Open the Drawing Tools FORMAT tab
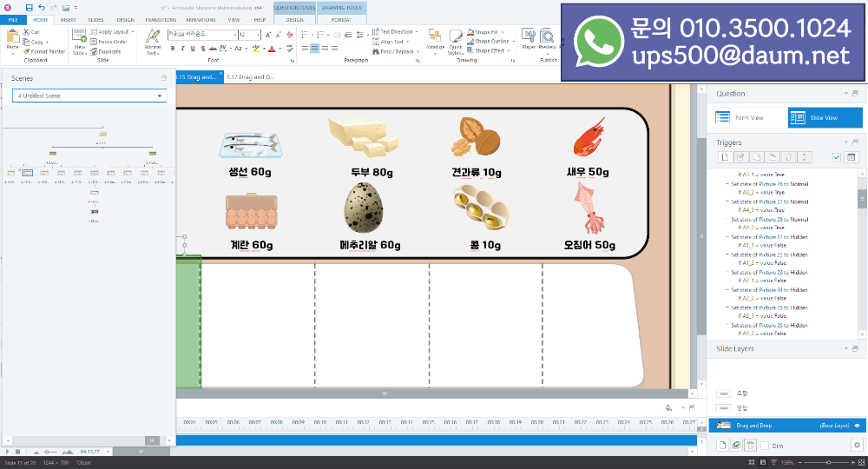Image resolution: width=868 pixels, height=469 pixels. click(341, 20)
